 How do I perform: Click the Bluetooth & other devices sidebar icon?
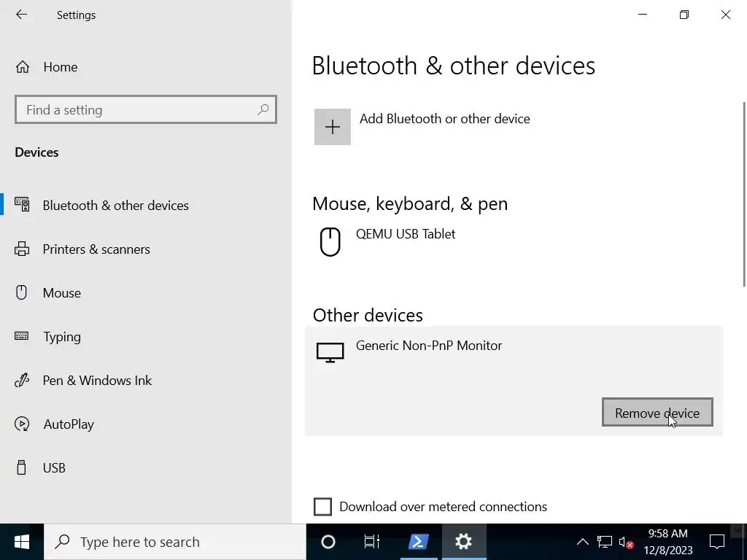pyautogui.click(x=22, y=205)
